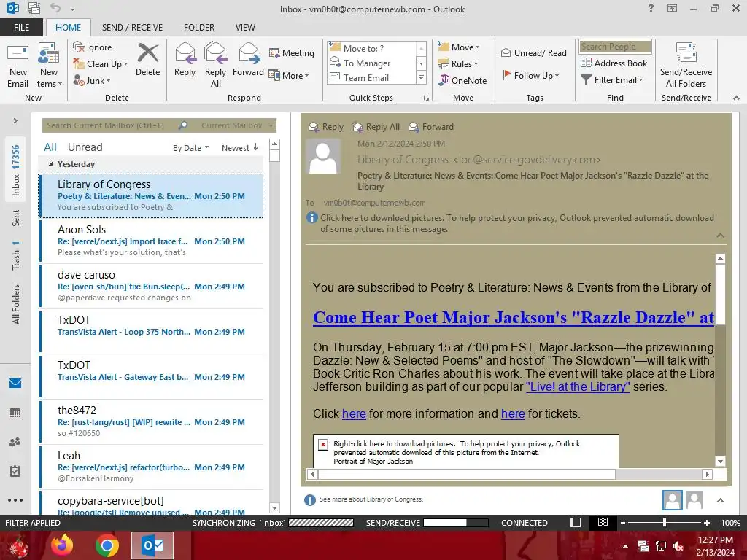Send message to OneNote
Viewport: 747px width, 560px height.
(x=462, y=80)
